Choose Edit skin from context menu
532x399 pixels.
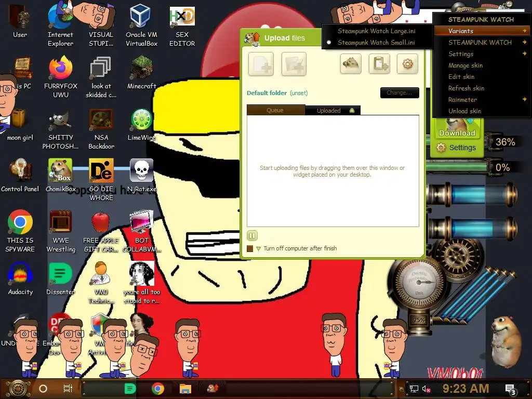point(482,77)
